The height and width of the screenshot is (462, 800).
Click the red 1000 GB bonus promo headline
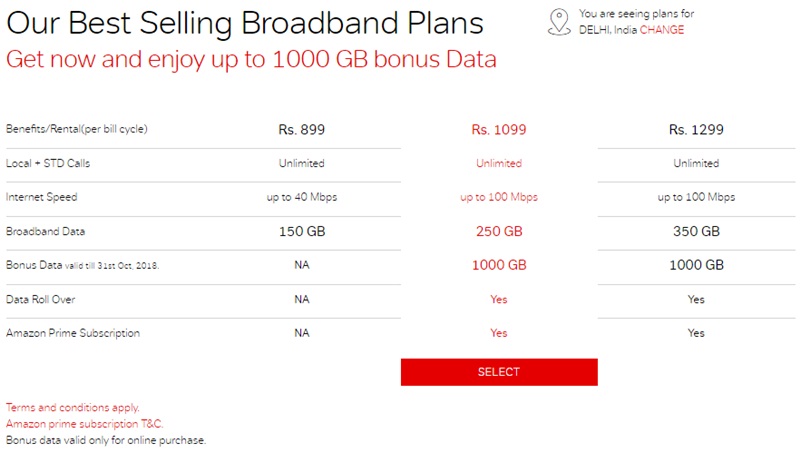click(251, 58)
